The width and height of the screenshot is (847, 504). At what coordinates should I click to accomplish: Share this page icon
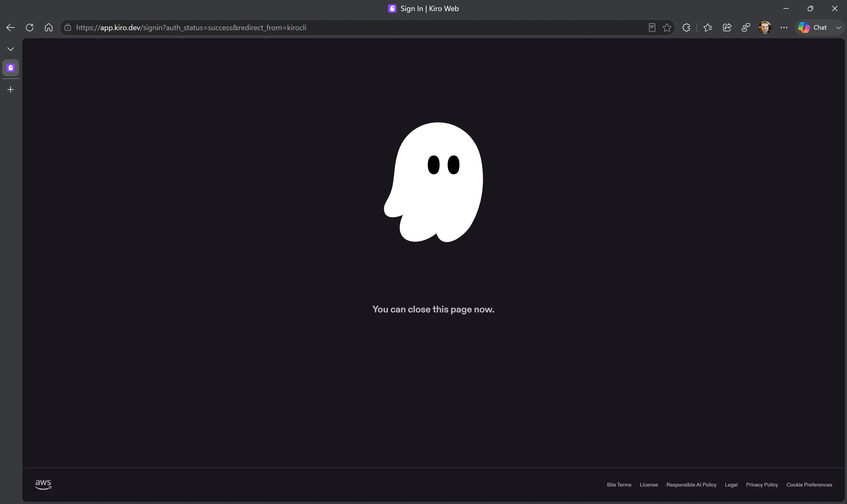pyautogui.click(x=727, y=28)
